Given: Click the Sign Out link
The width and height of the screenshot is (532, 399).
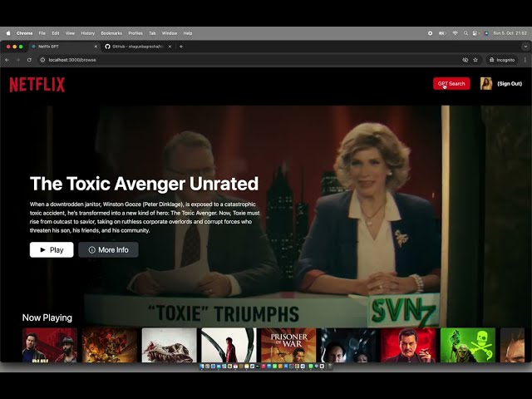Looking at the screenshot, I should coord(510,83).
